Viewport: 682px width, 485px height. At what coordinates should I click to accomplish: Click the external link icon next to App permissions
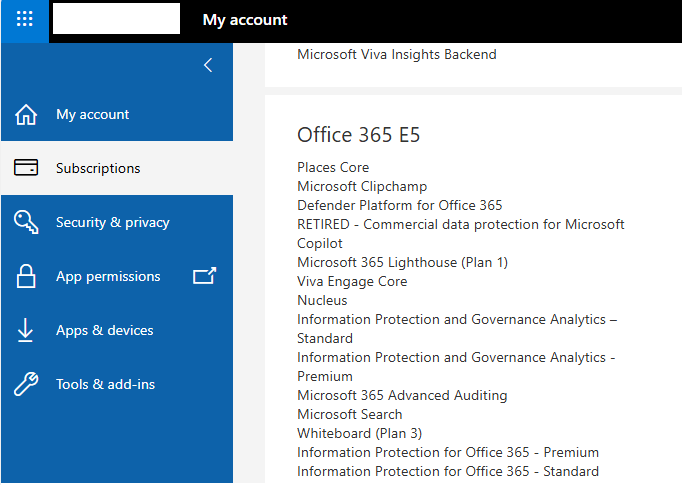pos(204,276)
